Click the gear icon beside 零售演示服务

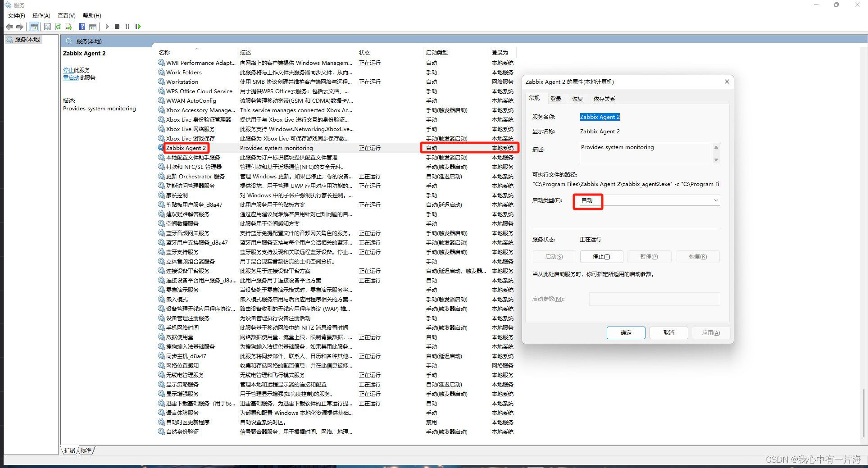(161, 290)
